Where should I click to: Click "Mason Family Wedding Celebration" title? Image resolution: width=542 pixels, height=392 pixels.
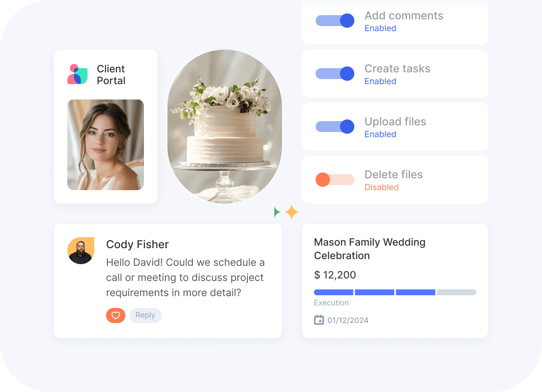(x=370, y=249)
